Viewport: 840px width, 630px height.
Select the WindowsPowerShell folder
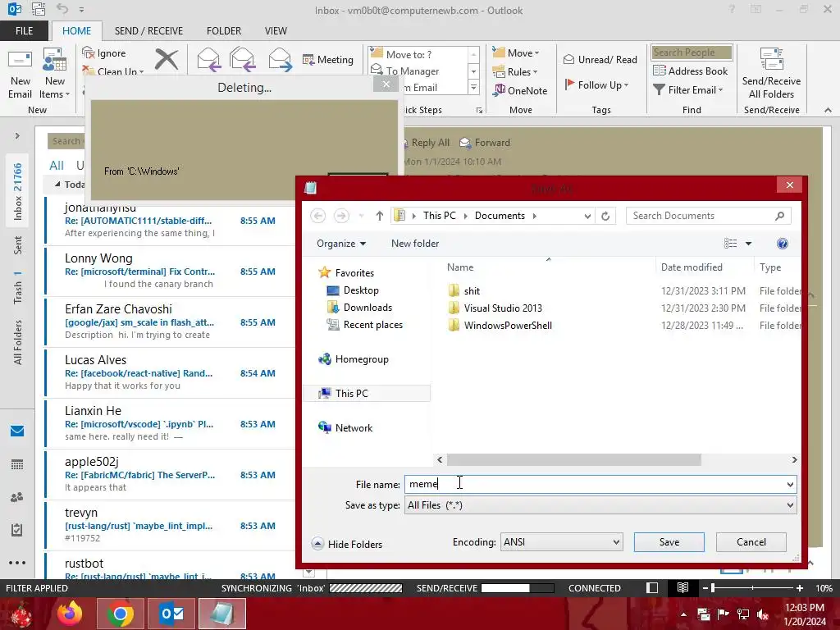(500, 325)
